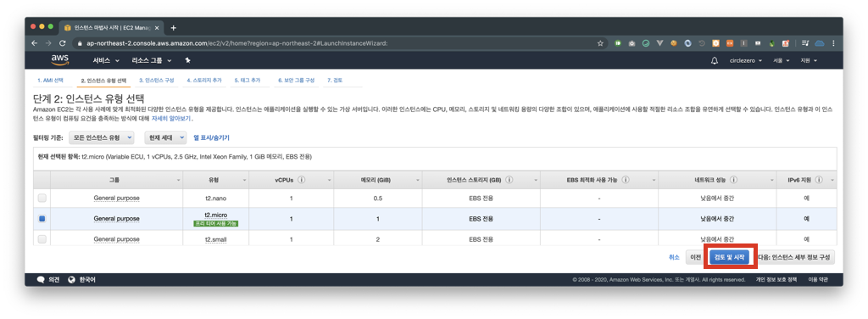Click the 네트워크 성능 info icon
Screen dimensions: 868x319
(733, 180)
